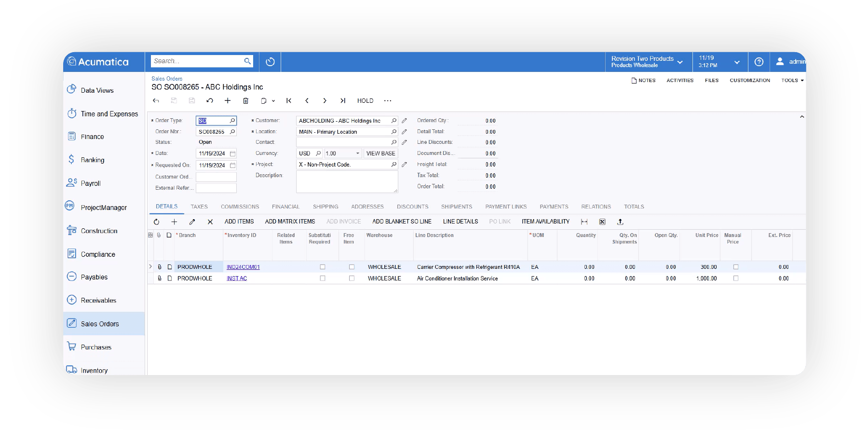This screenshot has width=868, height=432.
Task: Refresh the details grid
Action: (x=156, y=222)
